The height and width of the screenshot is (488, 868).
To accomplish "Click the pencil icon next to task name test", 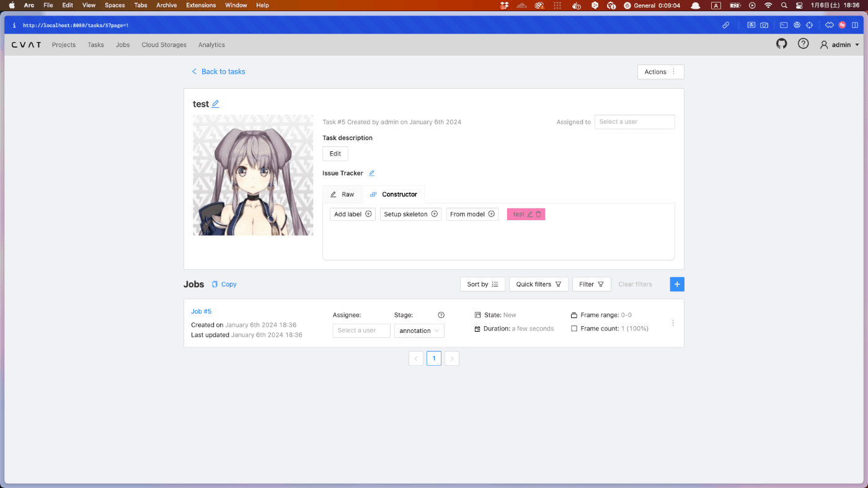I will (x=216, y=104).
